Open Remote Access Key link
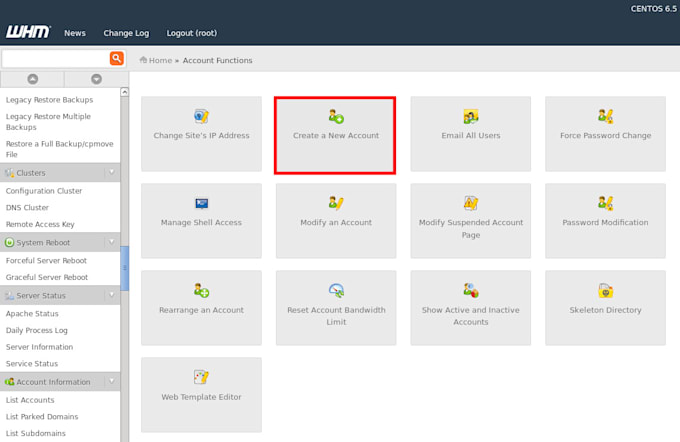 [x=40, y=224]
